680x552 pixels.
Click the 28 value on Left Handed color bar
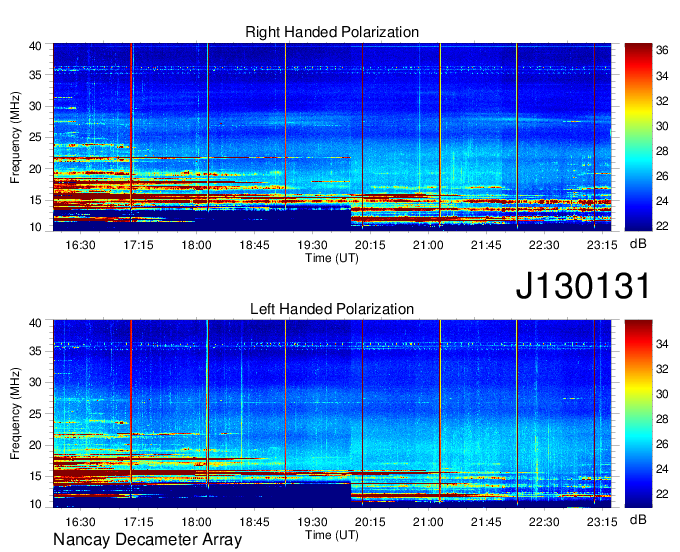(x=662, y=419)
